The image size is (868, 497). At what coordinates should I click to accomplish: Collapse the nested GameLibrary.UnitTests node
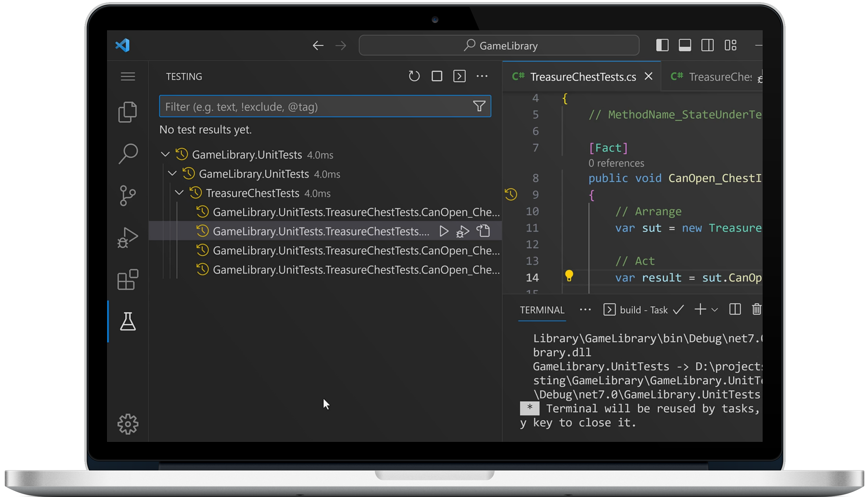coord(172,174)
